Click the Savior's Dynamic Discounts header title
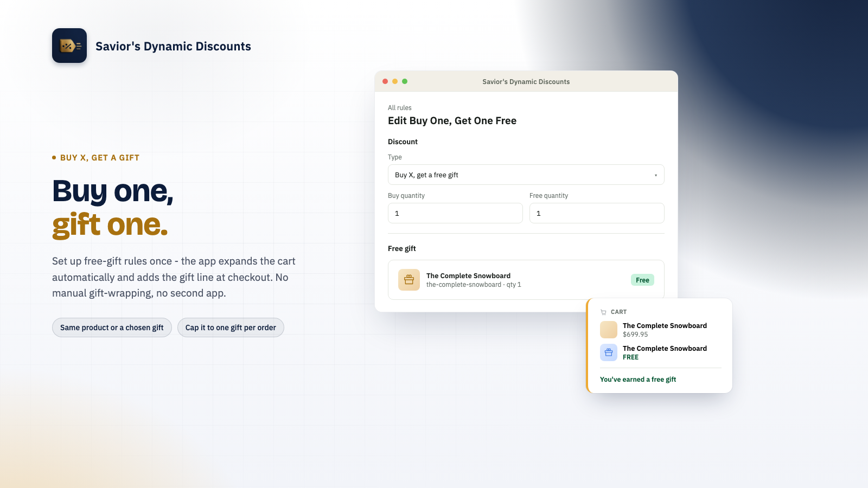This screenshot has height=488, width=868. tap(173, 47)
